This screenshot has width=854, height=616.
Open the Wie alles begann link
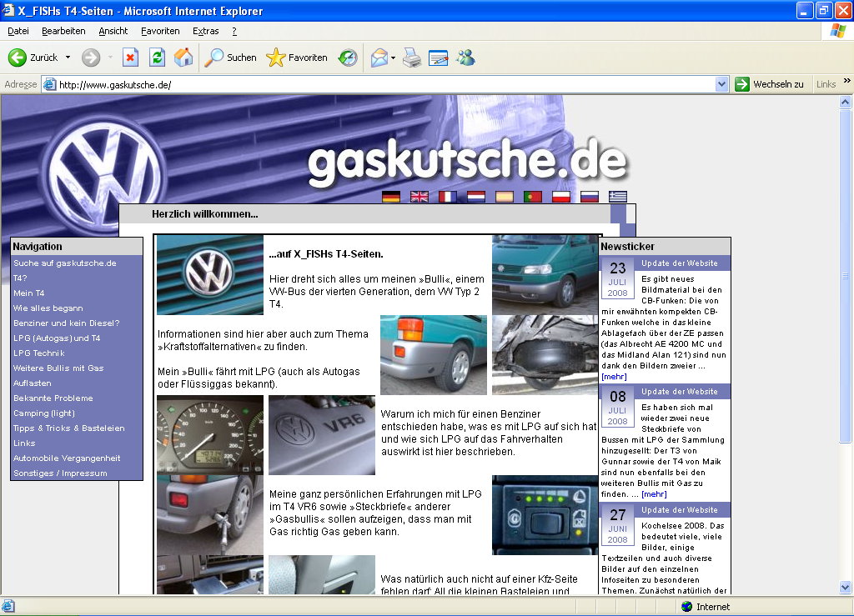pos(48,308)
